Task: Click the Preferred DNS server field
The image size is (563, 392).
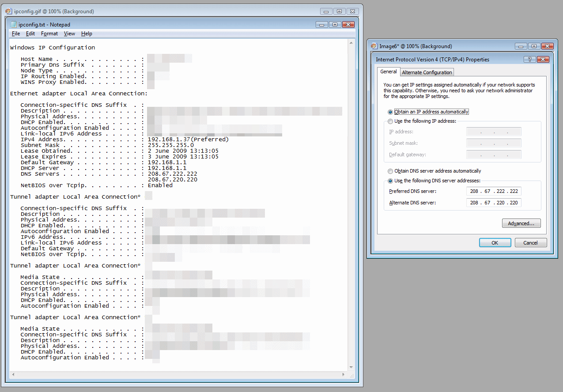Action: click(494, 192)
